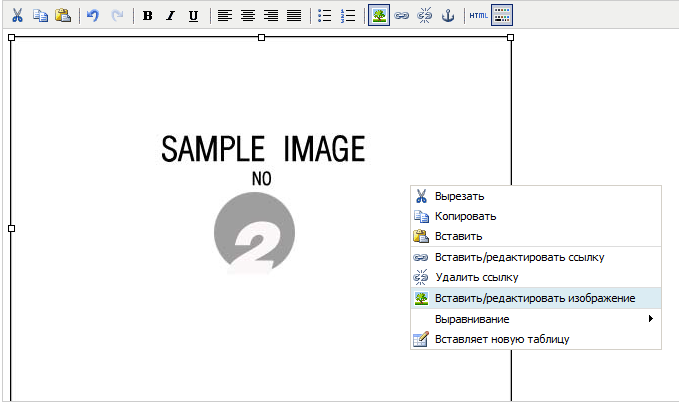Click the Cut scissors toolbar icon

tap(17, 16)
